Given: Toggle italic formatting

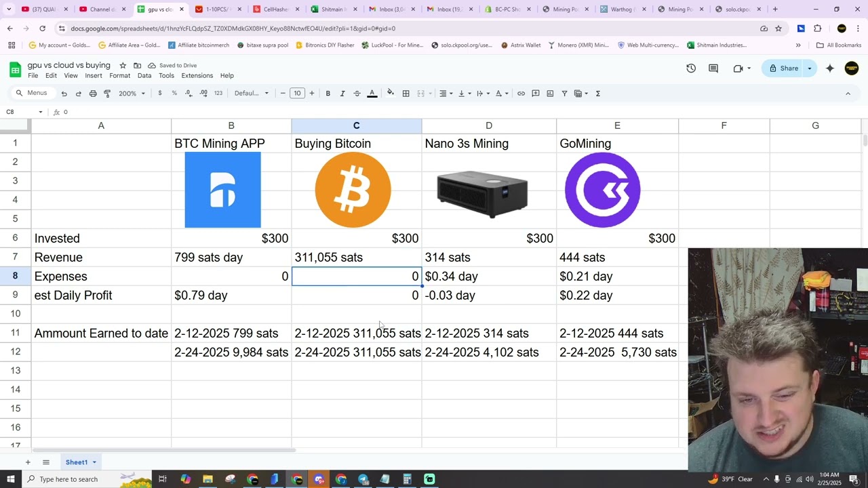Looking at the screenshot, I should click(x=342, y=94).
